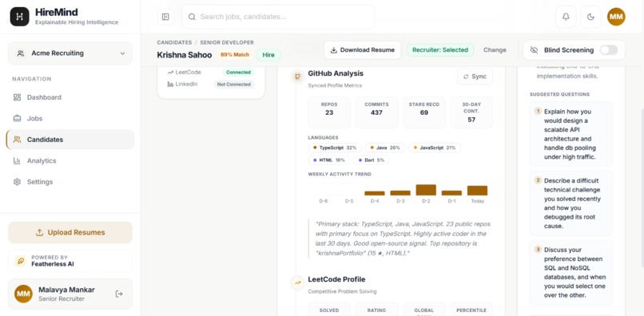Screen dimensions: 644x316
Task: Sync the GitHub Analysis metrics
Action: (475, 77)
